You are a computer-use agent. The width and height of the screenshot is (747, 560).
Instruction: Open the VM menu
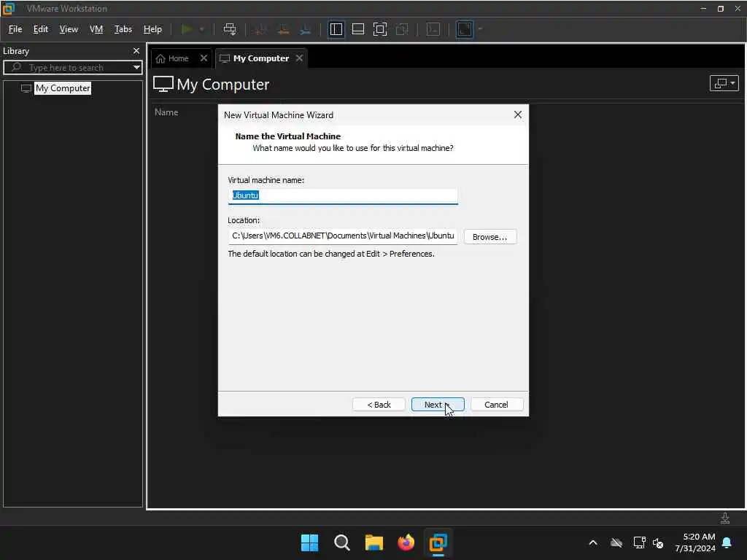(x=96, y=29)
